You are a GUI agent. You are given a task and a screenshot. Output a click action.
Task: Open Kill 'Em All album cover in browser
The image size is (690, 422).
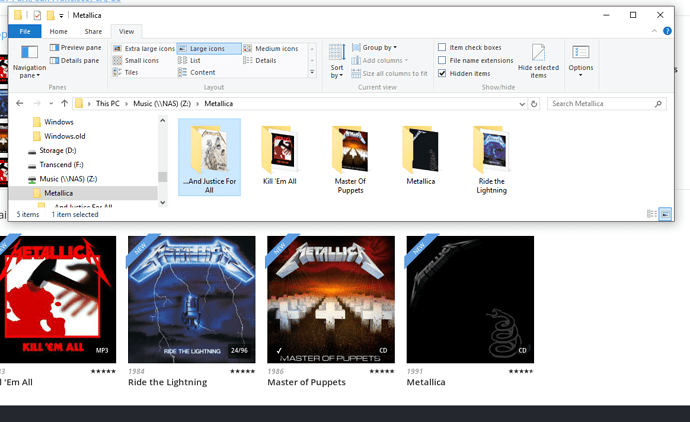pos(58,299)
